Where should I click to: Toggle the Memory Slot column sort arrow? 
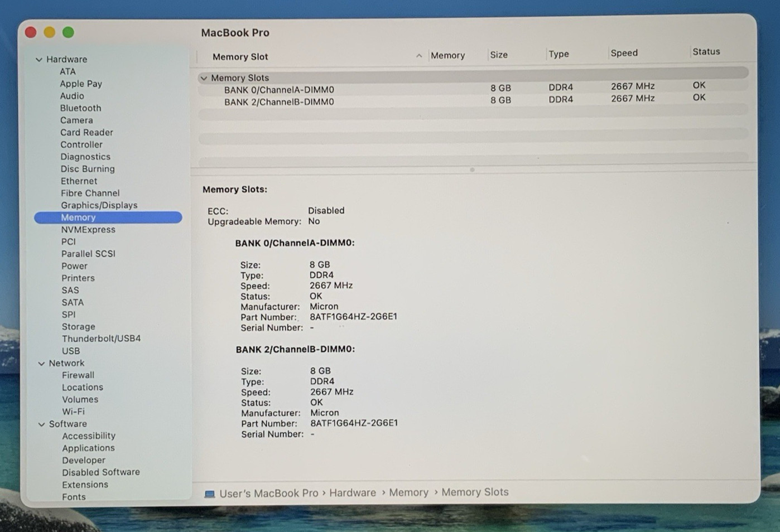[x=419, y=56]
